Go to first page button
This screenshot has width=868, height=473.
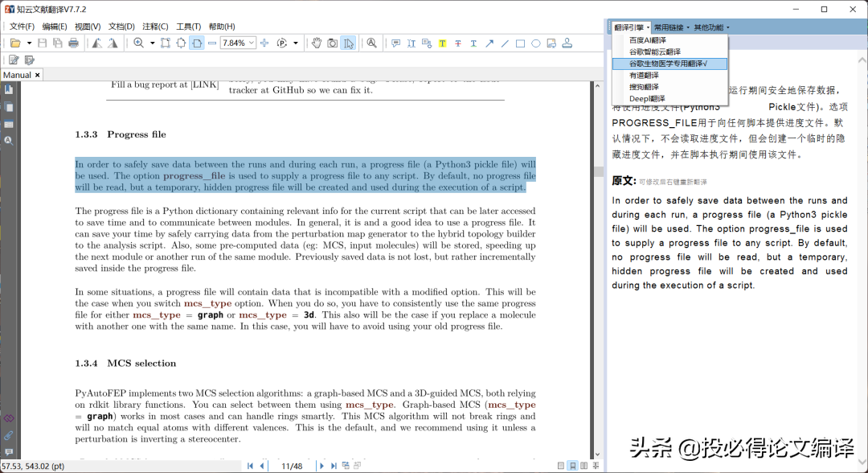click(250, 466)
